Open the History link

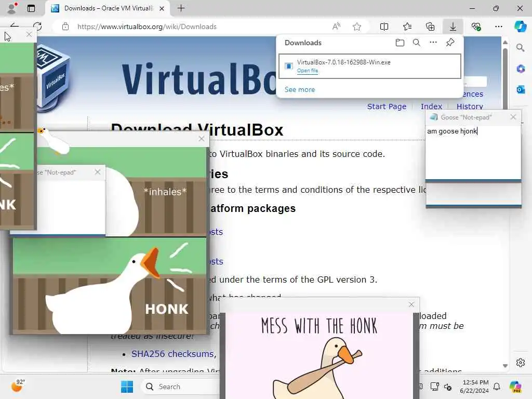(x=470, y=107)
